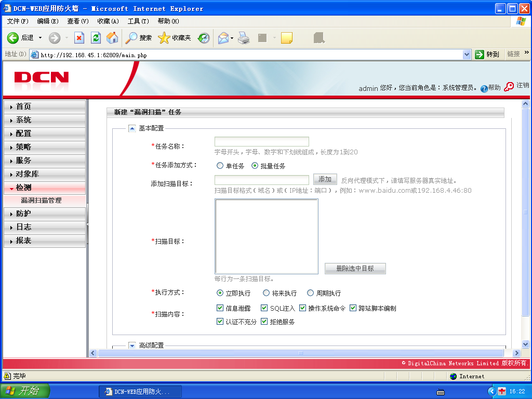
Task: Click DCN-WEB taskbar window button
Action: (140, 392)
